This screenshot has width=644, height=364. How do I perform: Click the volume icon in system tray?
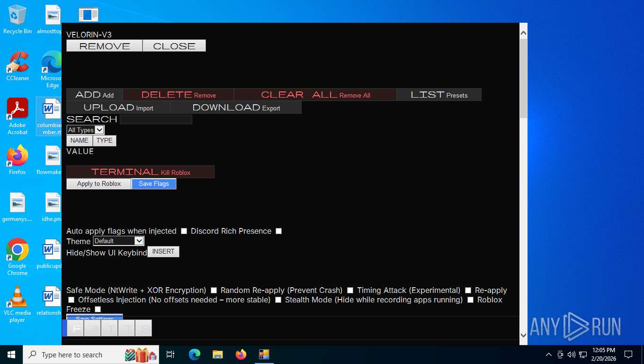click(x=572, y=355)
